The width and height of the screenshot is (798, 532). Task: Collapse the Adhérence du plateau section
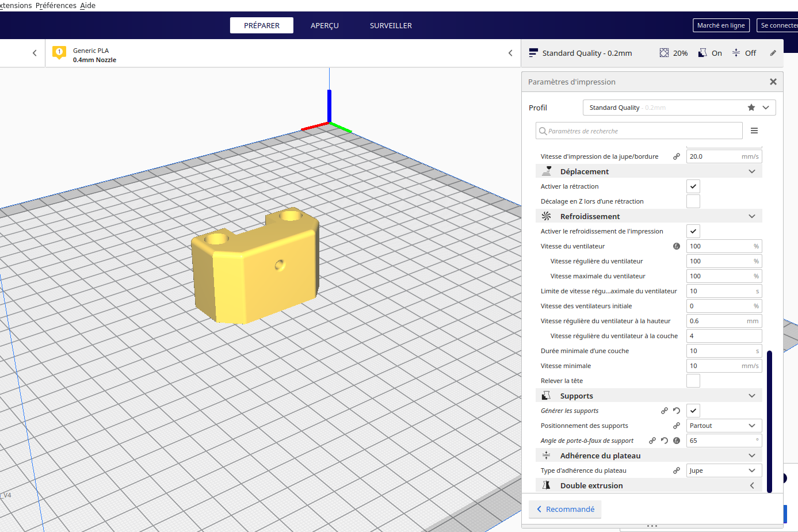point(649,456)
